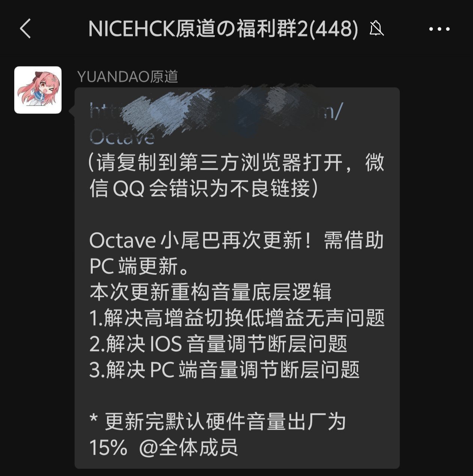Click the muted notification bell icon
Image resolution: width=473 pixels, height=476 pixels.
tap(377, 29)
